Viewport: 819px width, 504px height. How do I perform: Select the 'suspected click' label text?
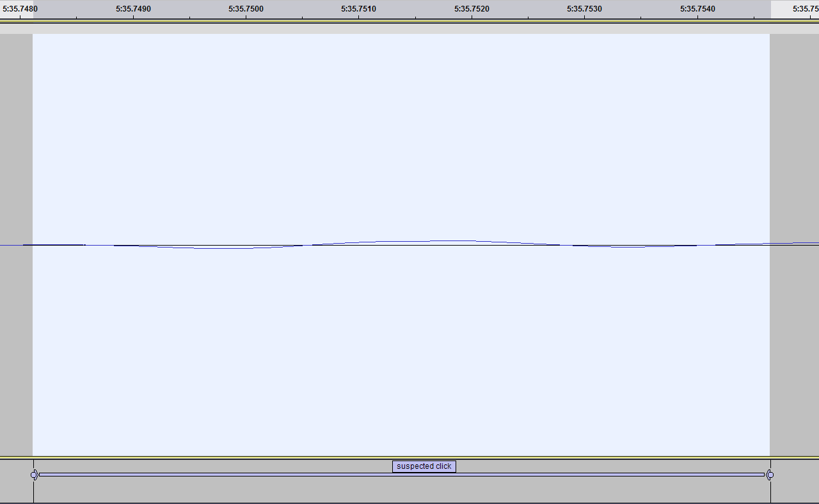pyautogui.click(x=424, y=466)
